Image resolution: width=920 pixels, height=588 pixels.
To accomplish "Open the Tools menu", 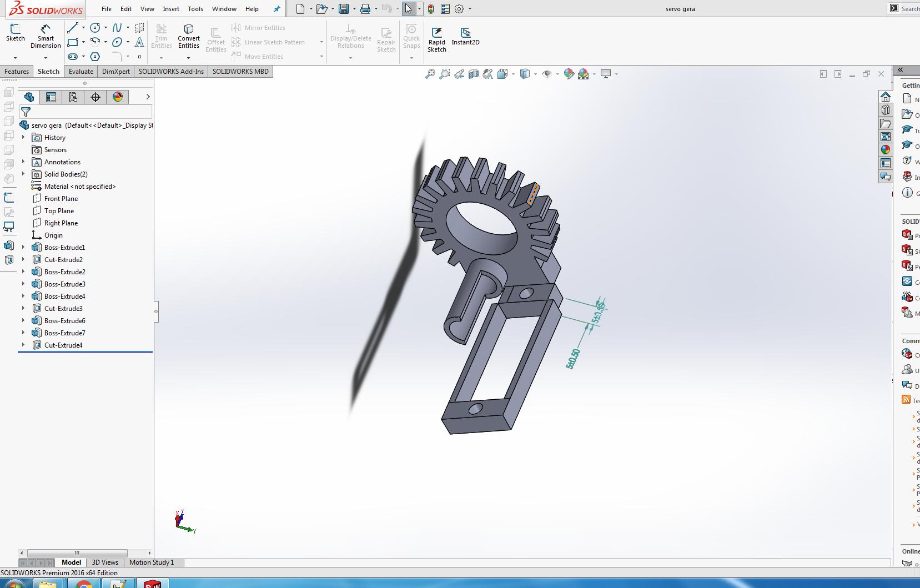I will pos(195,9).
